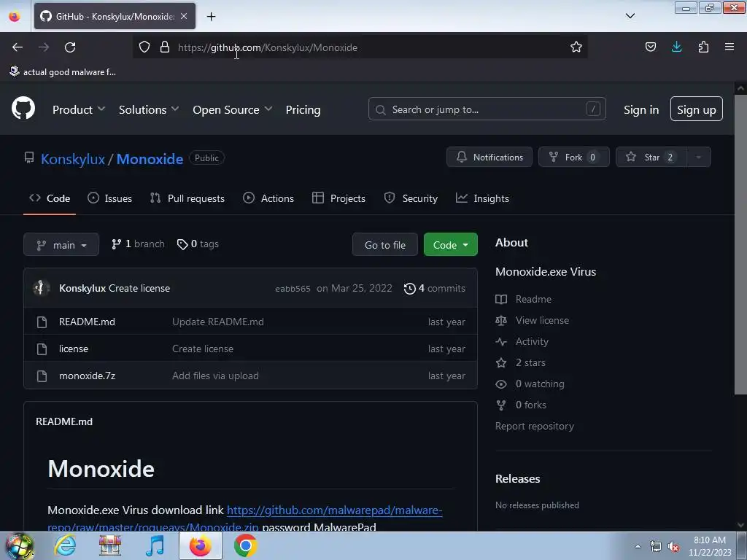This screenshot has height=560, width=747.
Task: Click the README.md file icon
Action: (42, 322)
